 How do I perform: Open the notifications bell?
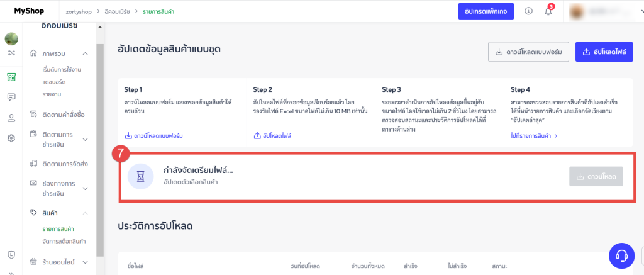click(548, 11)
